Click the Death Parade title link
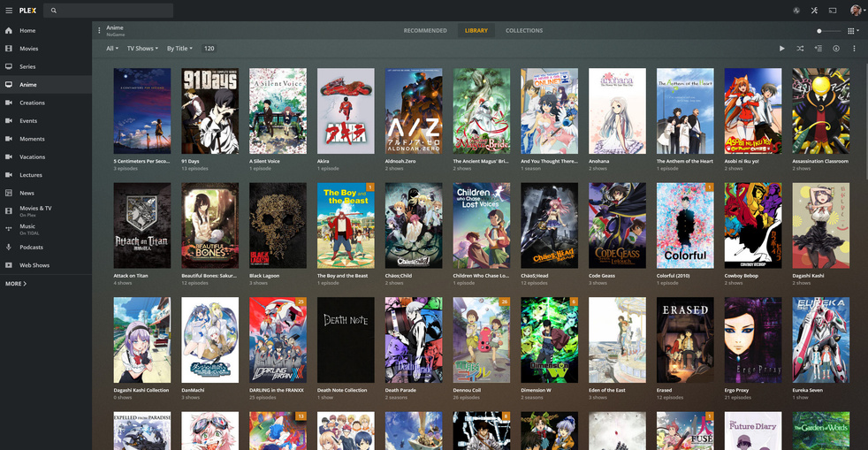 click(x=400, y=390)
